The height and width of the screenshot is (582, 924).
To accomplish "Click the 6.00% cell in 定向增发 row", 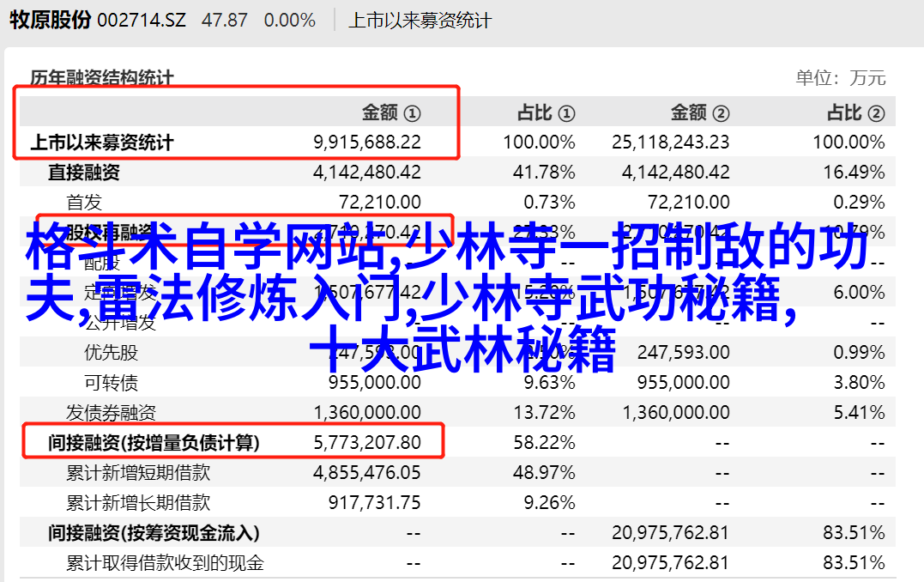I will 859,292.
